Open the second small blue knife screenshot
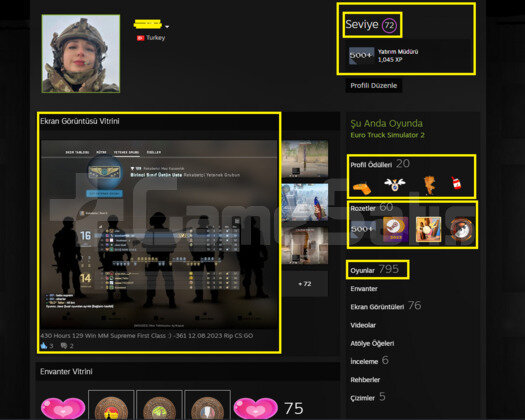 click(x=305, y=202)
